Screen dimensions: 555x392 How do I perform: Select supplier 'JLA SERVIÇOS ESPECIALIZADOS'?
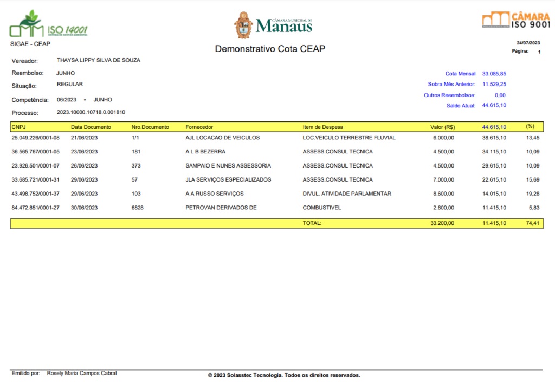point(228,180)
